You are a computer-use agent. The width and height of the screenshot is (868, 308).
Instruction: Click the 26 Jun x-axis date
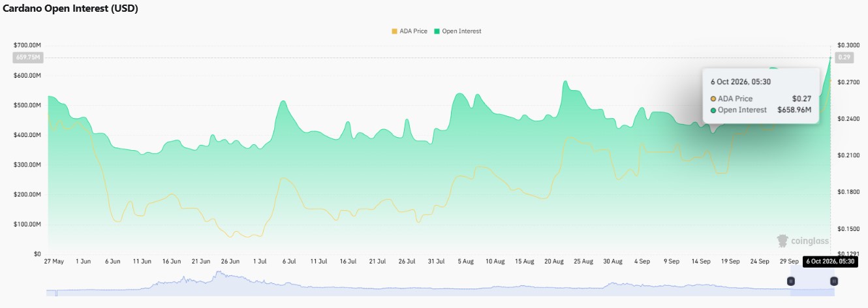[230, 261]
